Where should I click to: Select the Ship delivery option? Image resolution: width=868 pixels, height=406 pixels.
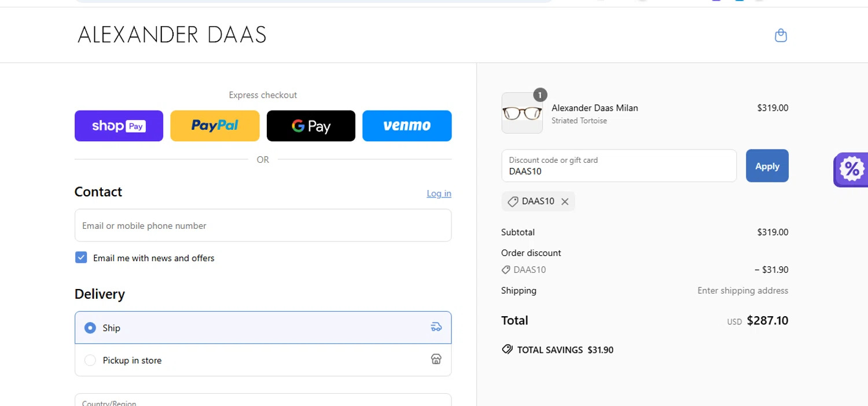263,328
